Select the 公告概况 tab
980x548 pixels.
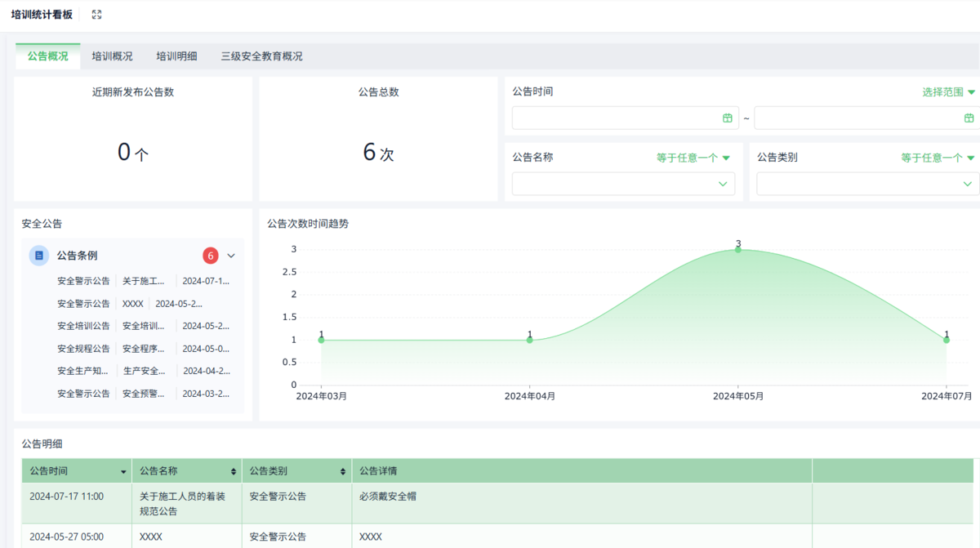click(47, 56)
